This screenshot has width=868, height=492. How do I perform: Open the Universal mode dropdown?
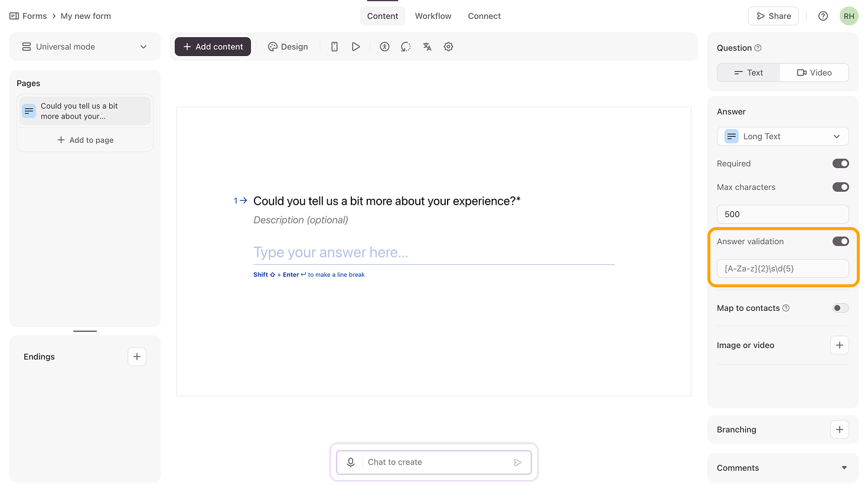pos(85,47)
